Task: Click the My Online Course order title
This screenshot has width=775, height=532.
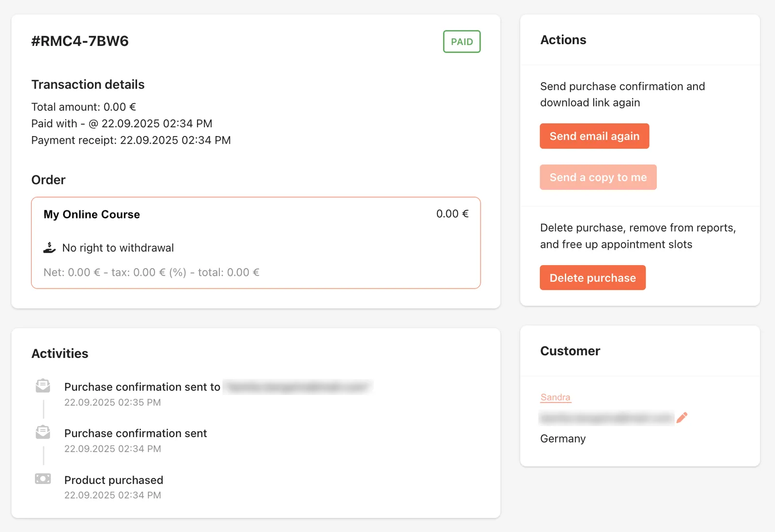Action: point(92,214)
